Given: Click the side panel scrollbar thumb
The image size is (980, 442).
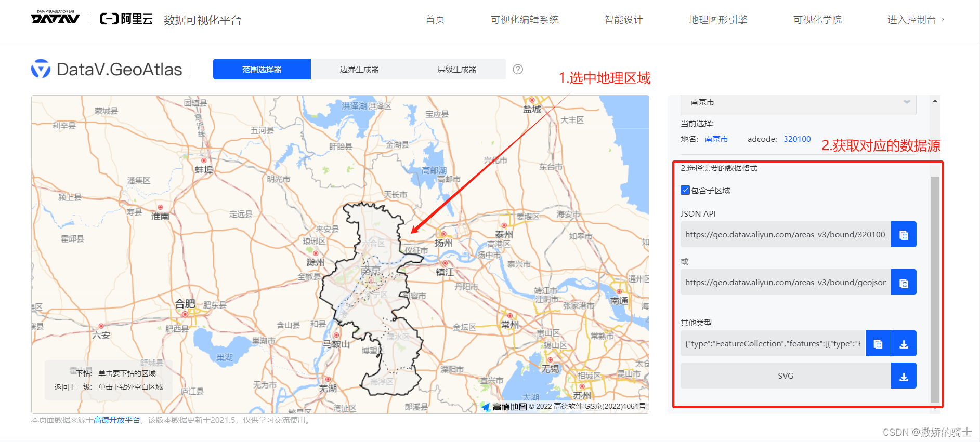Looking at the screenshot, I should (x=935, y=290).
